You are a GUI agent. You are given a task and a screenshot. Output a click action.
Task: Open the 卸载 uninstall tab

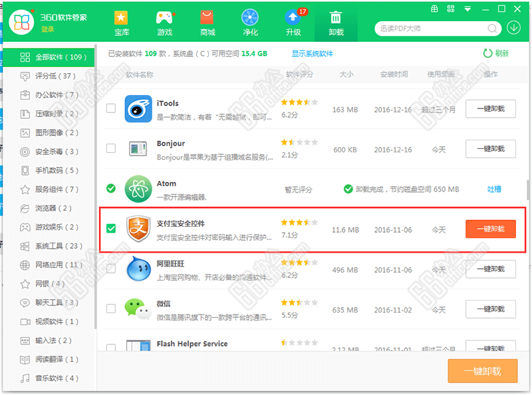pyautogui.click(x=336, y=23)
